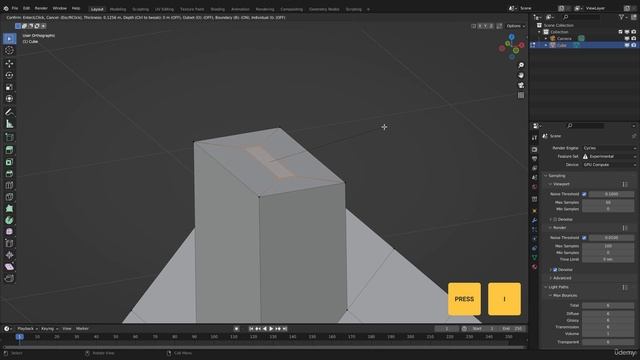640x360 pixels.
Task: Select the Extrude Region tool
Action: click(9, 150)
